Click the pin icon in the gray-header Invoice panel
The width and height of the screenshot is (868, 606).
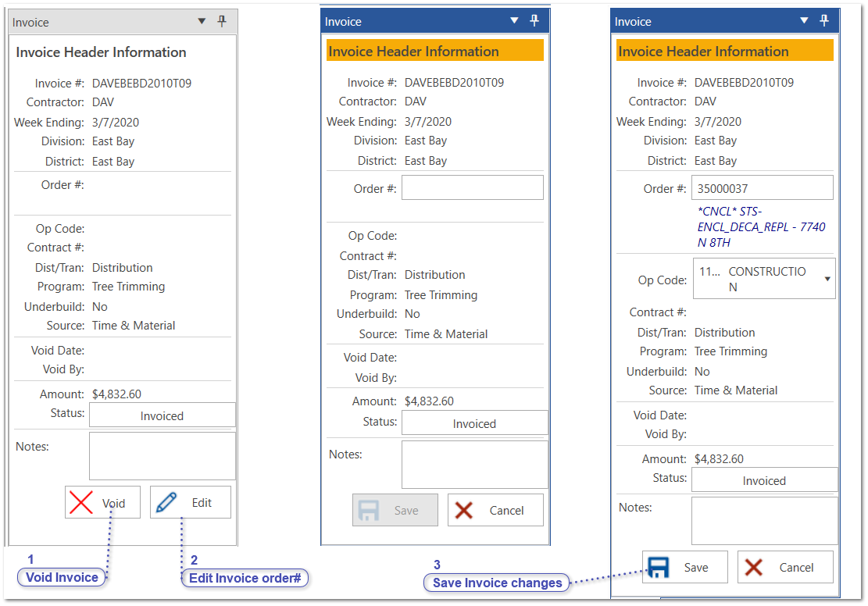222,22
